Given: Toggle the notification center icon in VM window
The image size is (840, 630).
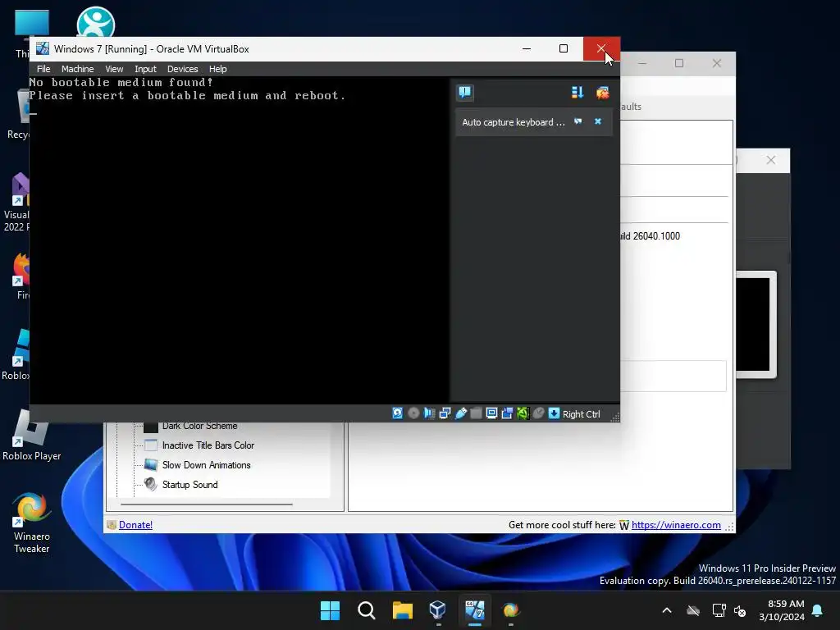Looking at the screenshot, I should [x=464, y=93].
